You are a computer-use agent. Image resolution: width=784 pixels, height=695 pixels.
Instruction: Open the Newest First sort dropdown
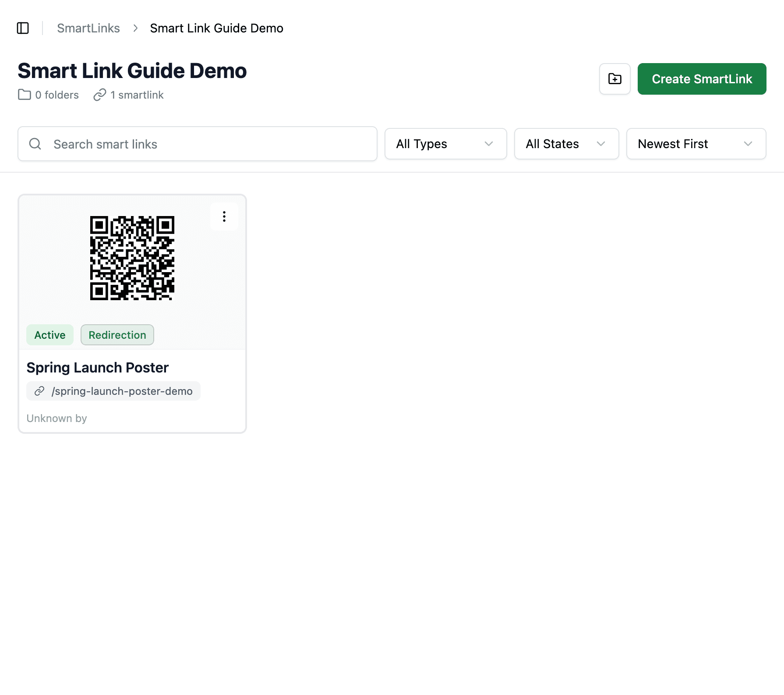tap(696, 144)
